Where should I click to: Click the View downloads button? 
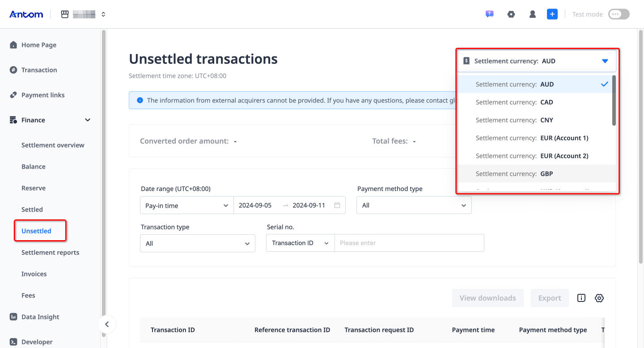pyautogui.click(x=487, y=297)
